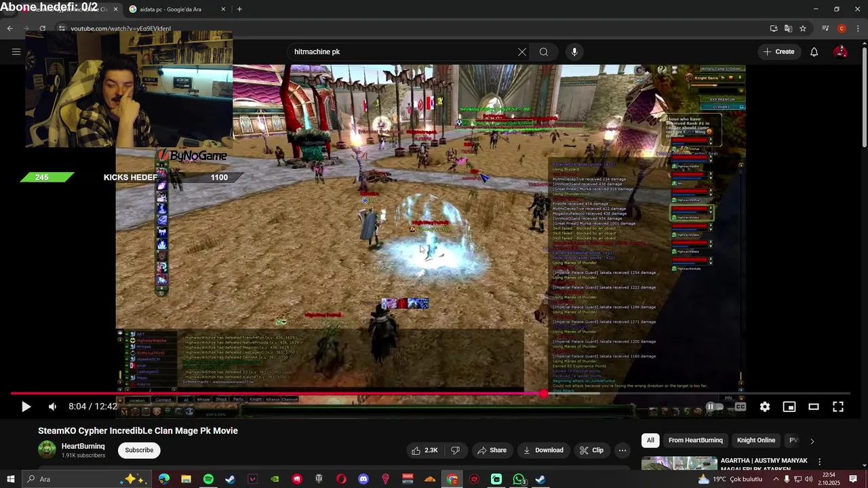Viewport: 868px width, 488px height.
Task: Reload the current page
Action: point(42,28)
